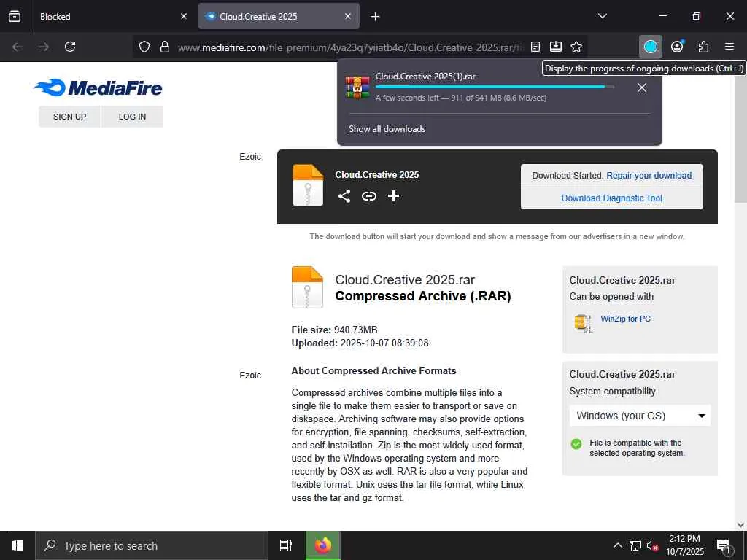The height and width of the screenshot is (560, 747).
Task: Click the muted volume icon
Action: (x=652, y=545)
